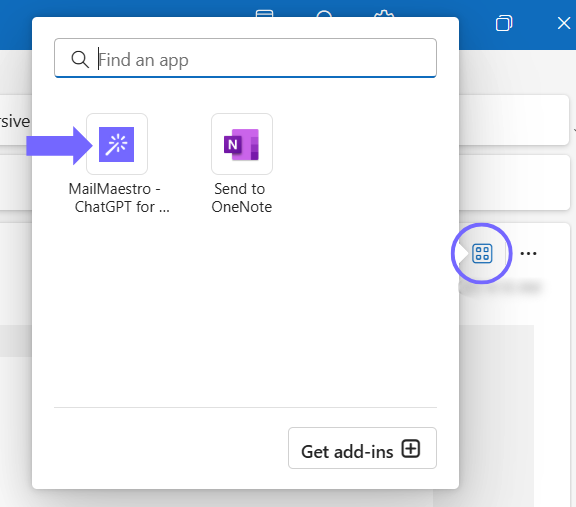This screenshot has height=507, width=576.
Task: Click the magnifier icon in search box
Action: (80, 59)
